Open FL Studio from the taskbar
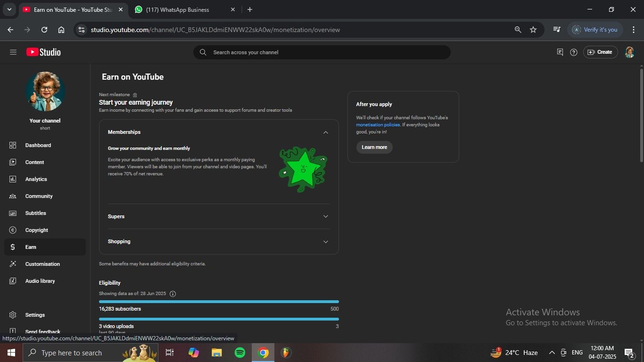This screenshot has width=644, height=362. (286, 353)
